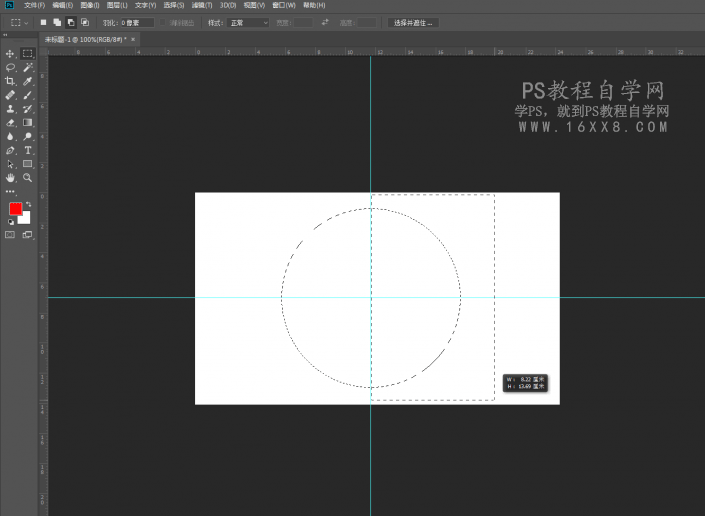Image resolution: width=705 pixels, height=516 pixels.
Task: Select the Eyedropper tool
Action: pos(27,81)
